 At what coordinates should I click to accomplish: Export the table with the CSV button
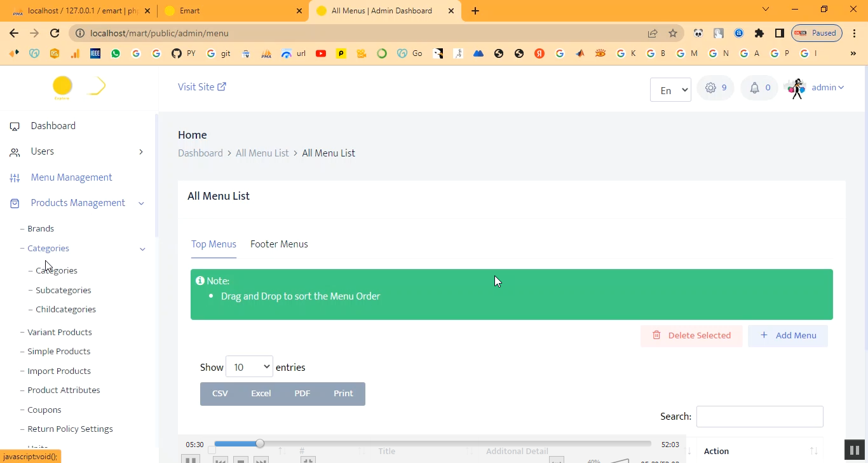tap(220, 394)
